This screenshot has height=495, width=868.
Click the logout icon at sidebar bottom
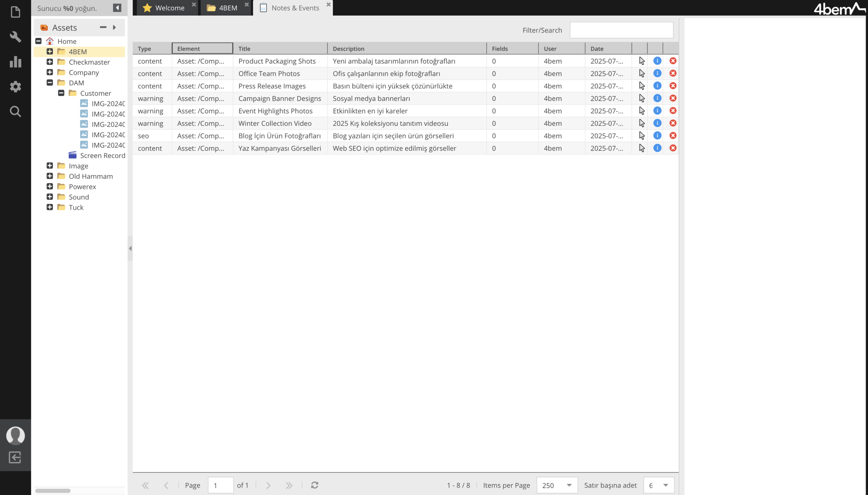pos(15,457)
